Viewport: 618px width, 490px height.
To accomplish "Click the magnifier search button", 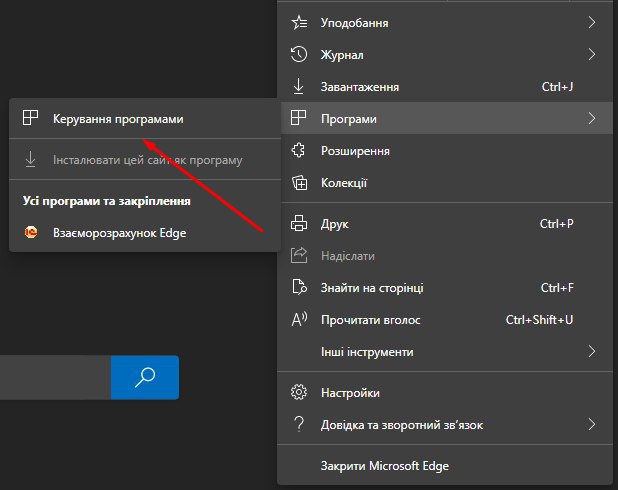I will 145,377.
